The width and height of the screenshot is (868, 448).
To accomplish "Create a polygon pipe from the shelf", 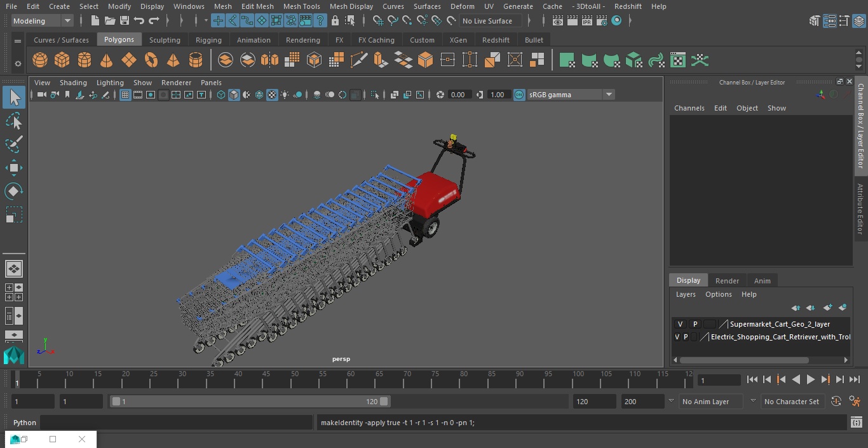I will coord(196,60).
